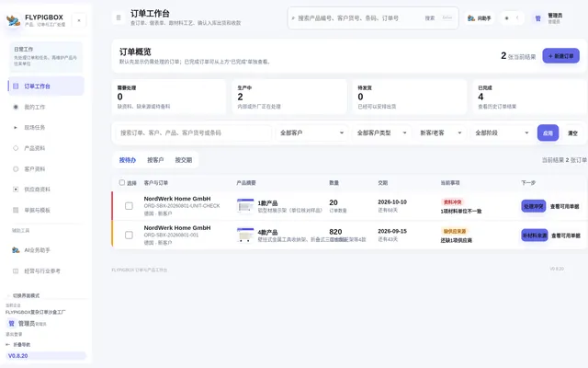Open the 全部客户 dropdown

click(311, 132)
